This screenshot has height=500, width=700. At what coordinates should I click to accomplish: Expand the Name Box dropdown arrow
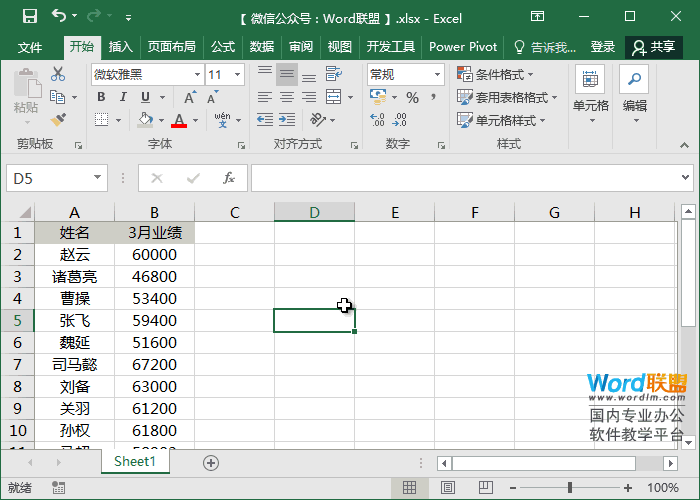pyautogui.click(x=97, y=178)
